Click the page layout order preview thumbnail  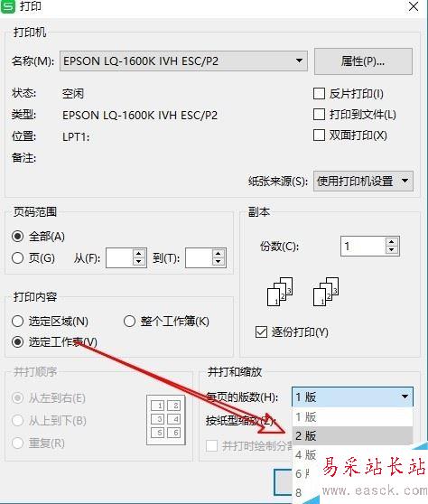click(x=166, y=420)
